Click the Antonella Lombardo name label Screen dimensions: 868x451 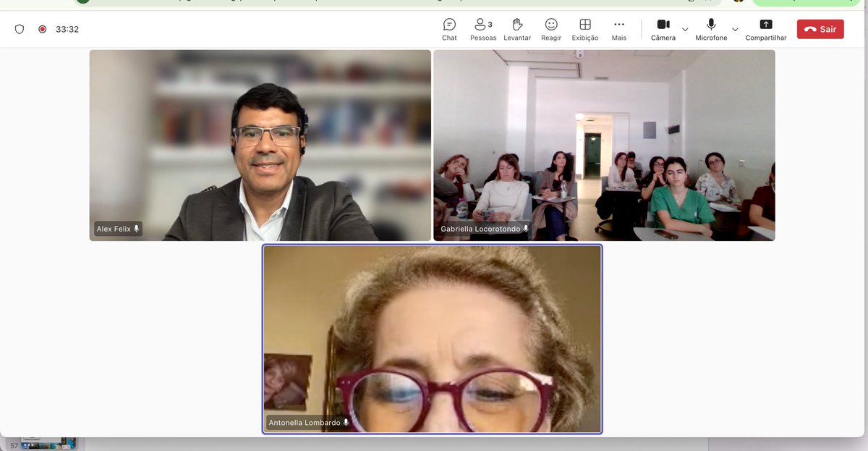pyautogui.click(x=304, y=423)
